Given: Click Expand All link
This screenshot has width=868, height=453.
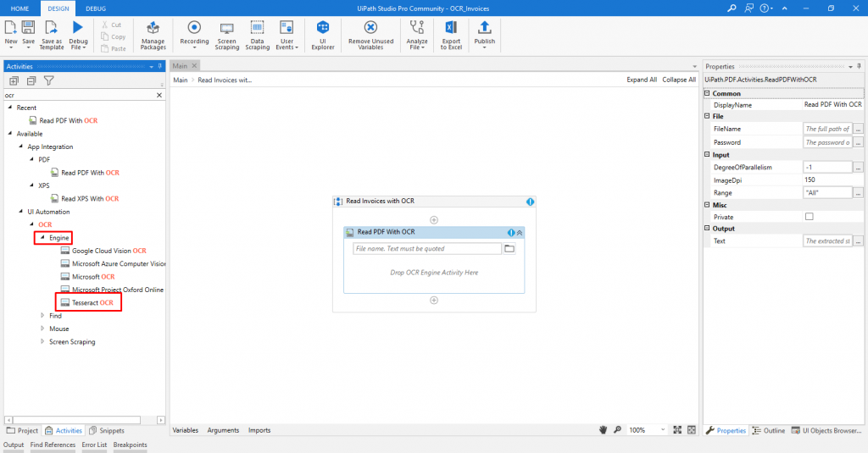Looking at the screenshot, I should pos(642,80).
